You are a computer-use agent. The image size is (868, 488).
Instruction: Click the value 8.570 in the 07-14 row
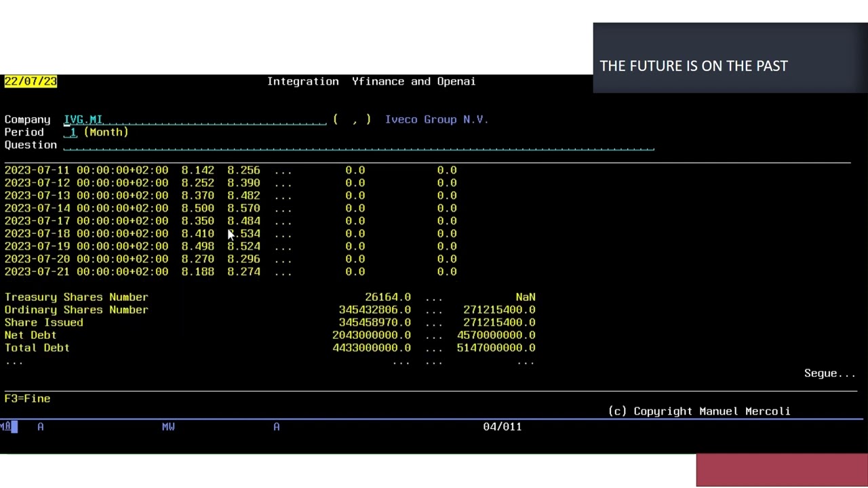(x=243, y=208)
